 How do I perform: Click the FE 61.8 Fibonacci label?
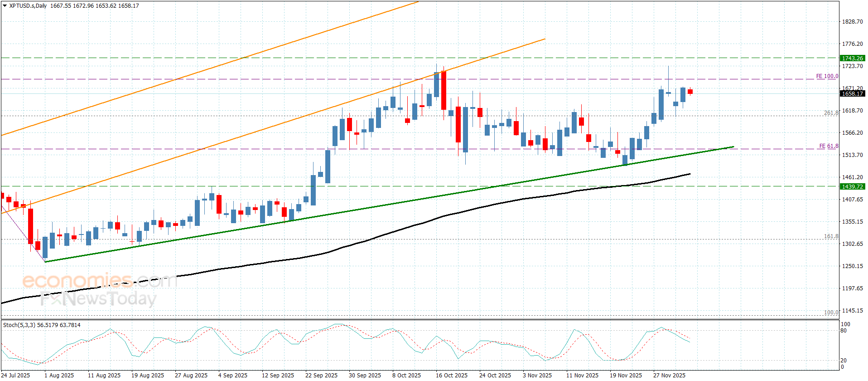[x=828, y=146]
